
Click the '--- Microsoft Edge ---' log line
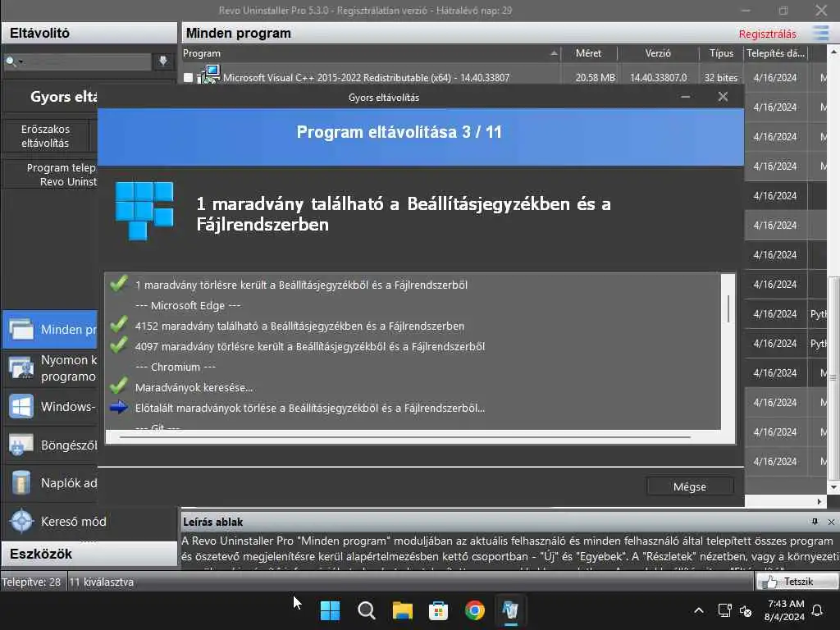(188, 305)
